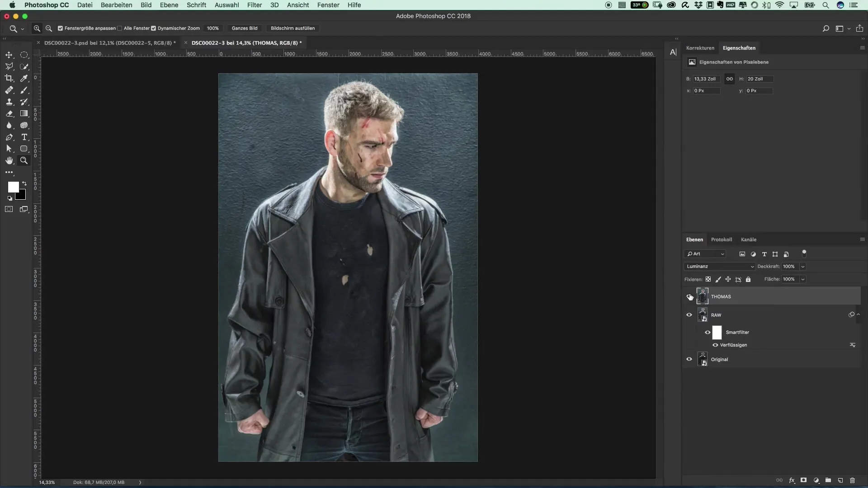Click the Bildschirm ausfüllen button
Screen dimensions: 868x488
pyautogui.click(x=292, y=28)
